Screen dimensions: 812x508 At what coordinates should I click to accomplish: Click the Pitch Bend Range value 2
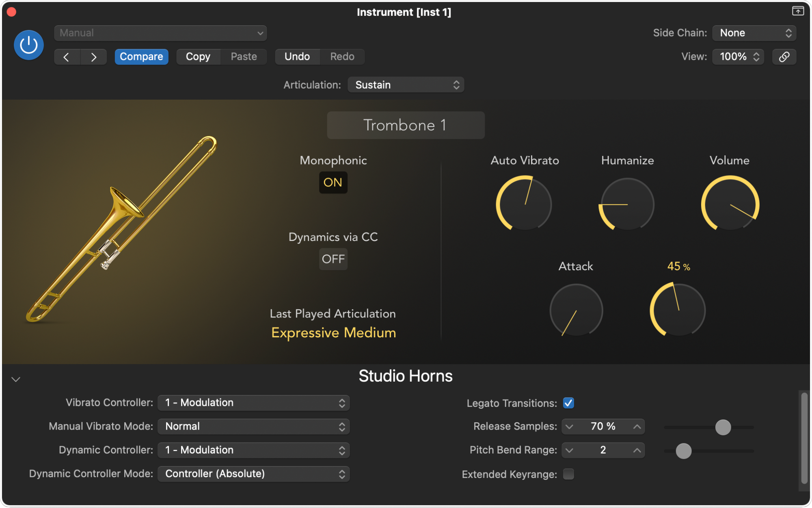pos(603,450)
